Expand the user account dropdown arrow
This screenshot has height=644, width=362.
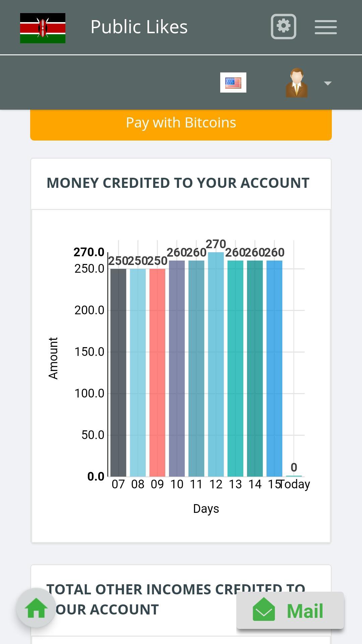pyautogui.click(x=328, y=83)
